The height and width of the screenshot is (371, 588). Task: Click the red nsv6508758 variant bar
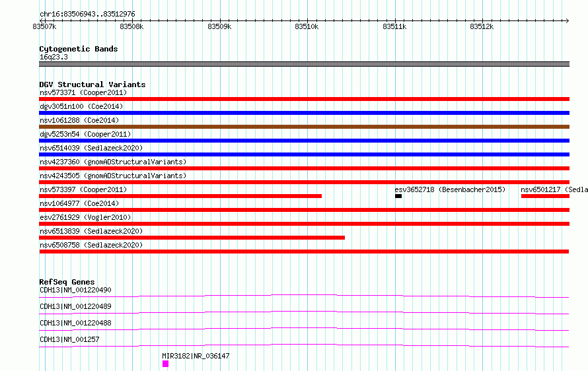[304, 252]
